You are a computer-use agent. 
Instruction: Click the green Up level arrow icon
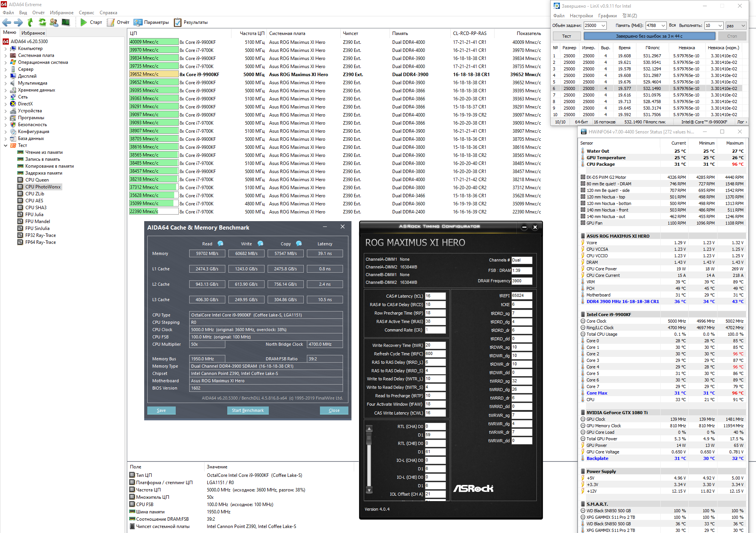(30, 22)
